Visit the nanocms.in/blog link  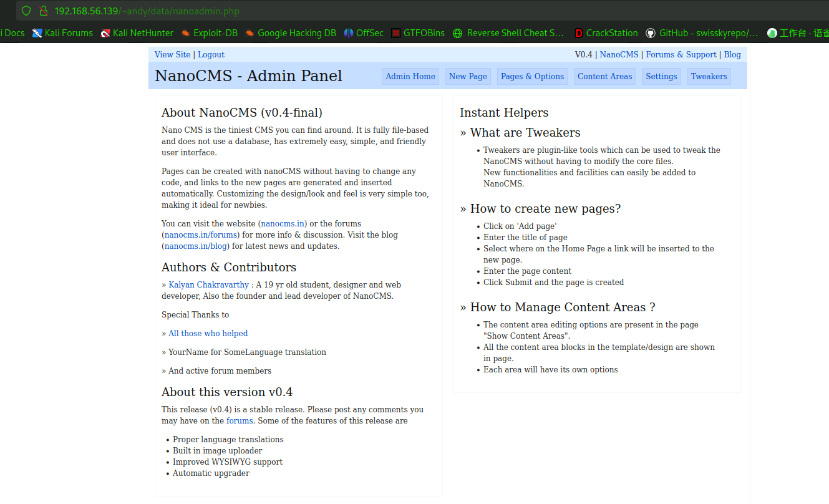coord(195,246)
